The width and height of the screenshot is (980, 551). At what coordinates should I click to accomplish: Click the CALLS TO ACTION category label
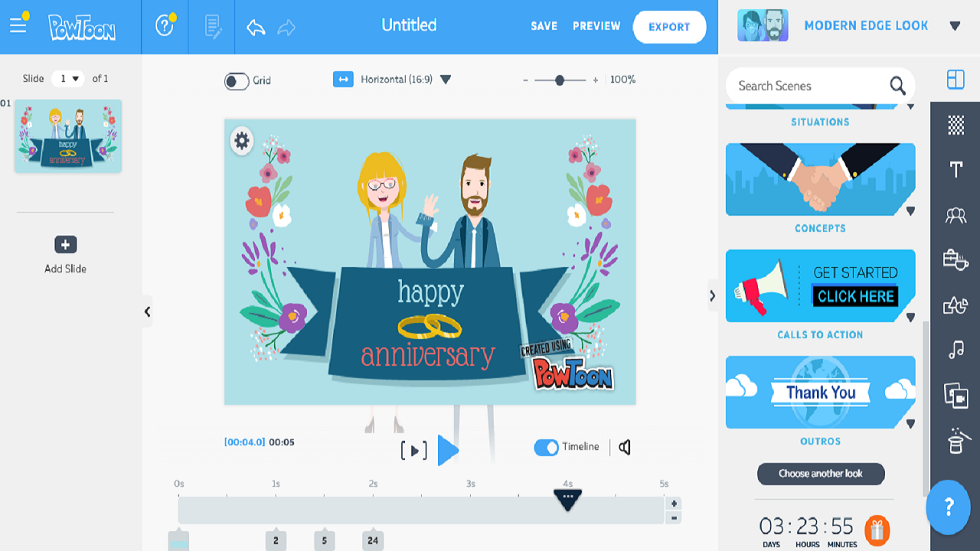(x=820, y=334)
